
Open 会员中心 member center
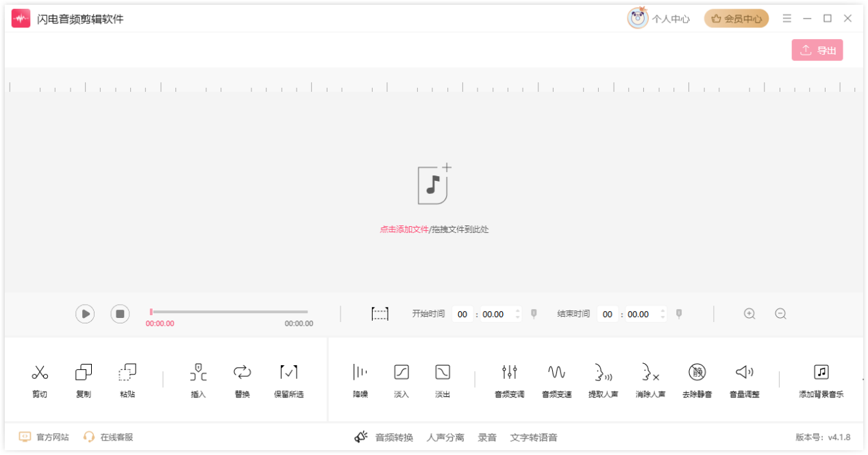click(x=736, y=19)
